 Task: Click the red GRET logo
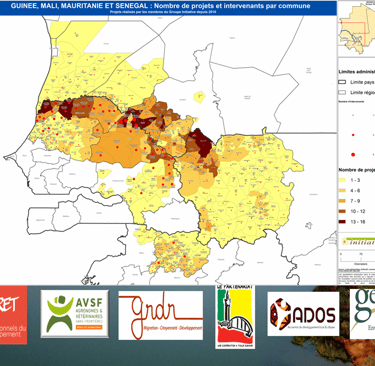[13, 315]
